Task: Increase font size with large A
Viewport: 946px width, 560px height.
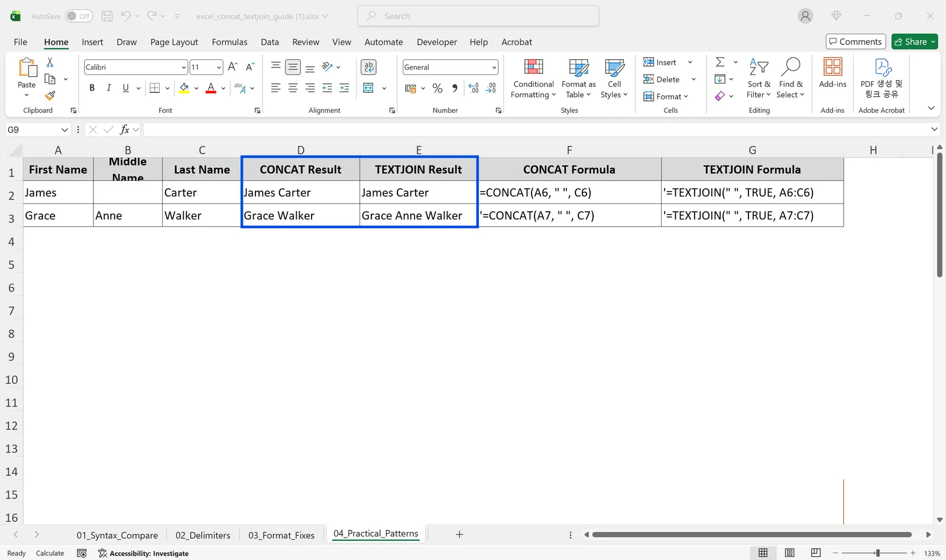Action: [232, 67]
